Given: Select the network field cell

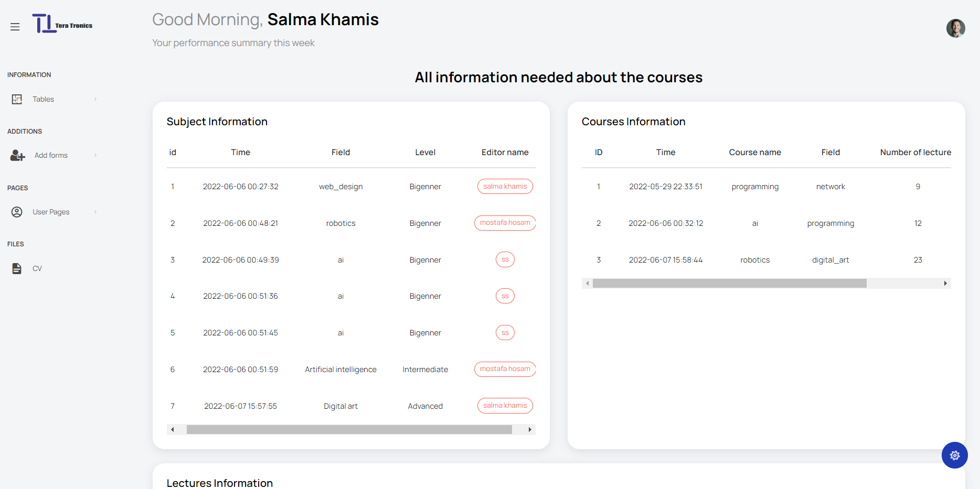Looking at the screenshot, I should [830, 187].
